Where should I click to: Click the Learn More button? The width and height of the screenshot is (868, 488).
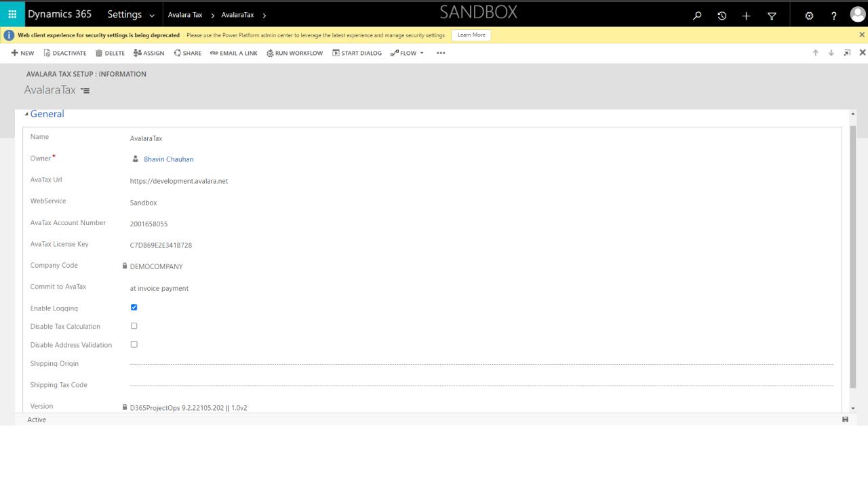(471, 35)
